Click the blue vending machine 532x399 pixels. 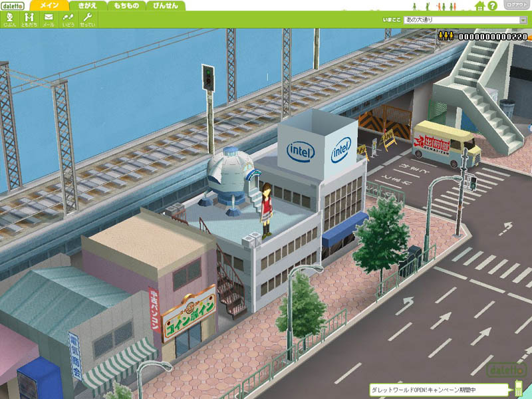pyautogui.click(x=40, y=378)
